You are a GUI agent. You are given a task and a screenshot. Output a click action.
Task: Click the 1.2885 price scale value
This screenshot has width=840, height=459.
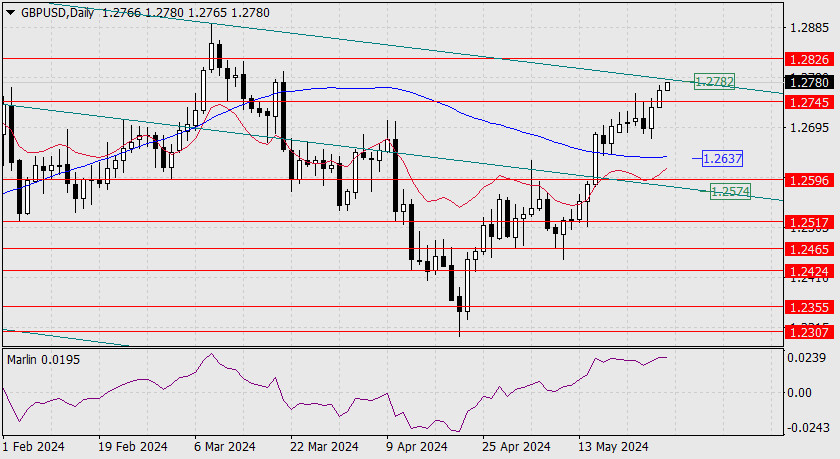(x=809, y=27)
